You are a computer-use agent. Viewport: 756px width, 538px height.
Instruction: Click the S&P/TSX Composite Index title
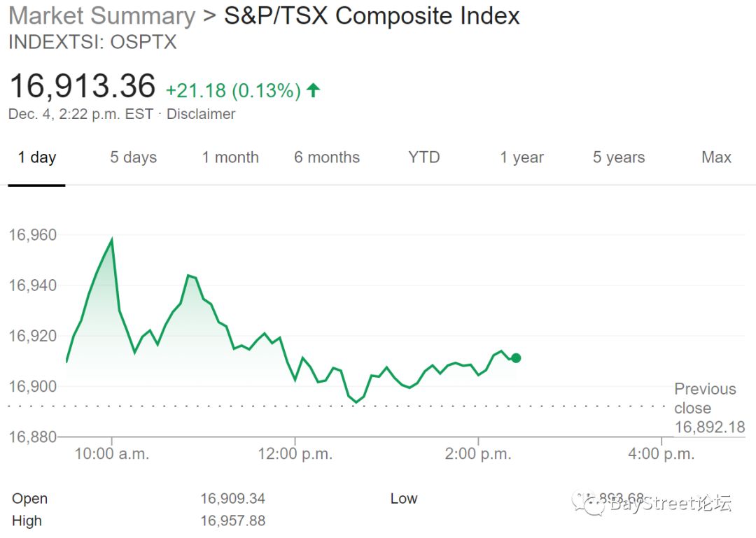click(372, 15)
